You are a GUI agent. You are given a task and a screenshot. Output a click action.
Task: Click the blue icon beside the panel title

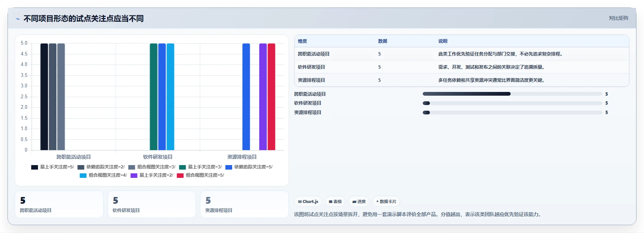(18, 19)
